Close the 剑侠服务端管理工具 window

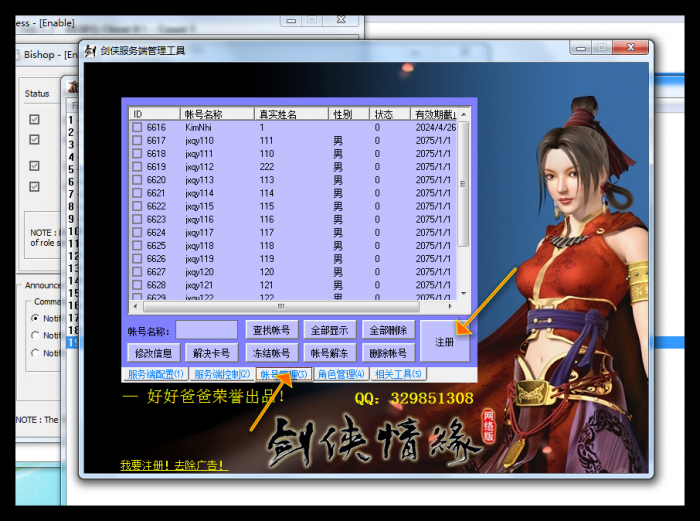(630, 47)
